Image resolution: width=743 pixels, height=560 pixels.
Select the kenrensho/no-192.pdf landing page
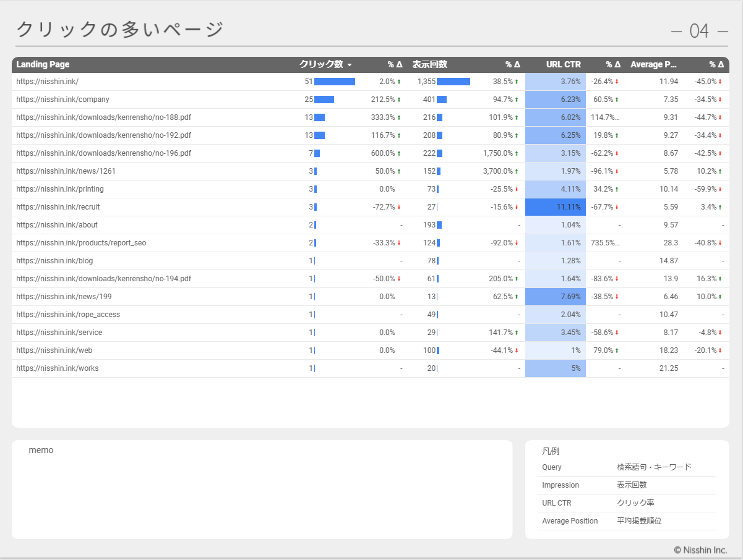pos(104,135)
